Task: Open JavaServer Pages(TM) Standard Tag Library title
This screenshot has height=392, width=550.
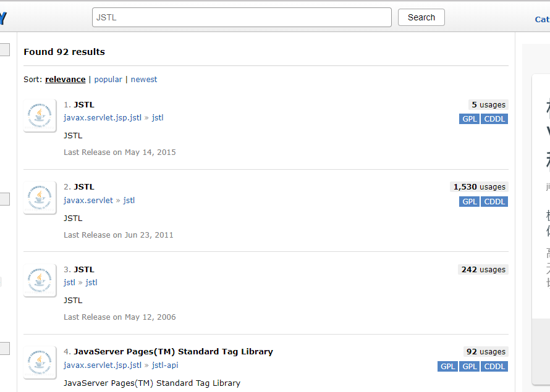Action: pos(173,352)
